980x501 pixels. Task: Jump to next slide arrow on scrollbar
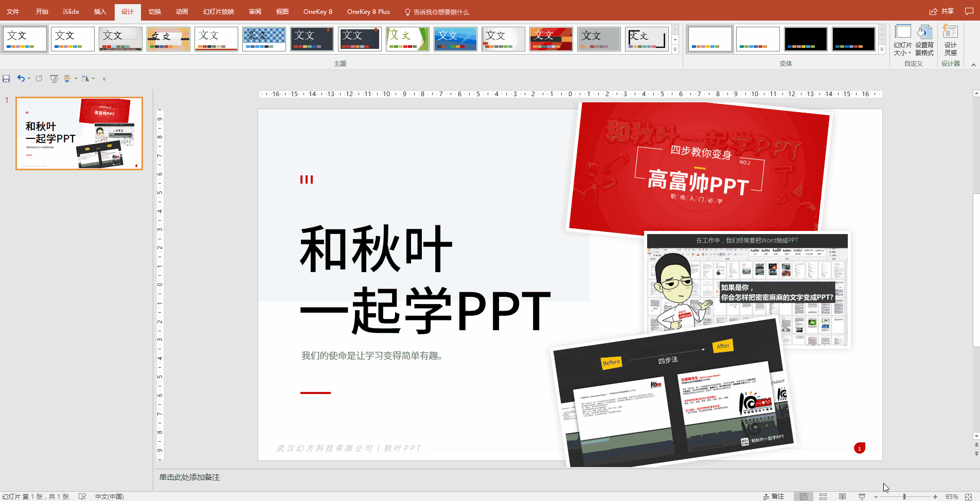point(976,453)
